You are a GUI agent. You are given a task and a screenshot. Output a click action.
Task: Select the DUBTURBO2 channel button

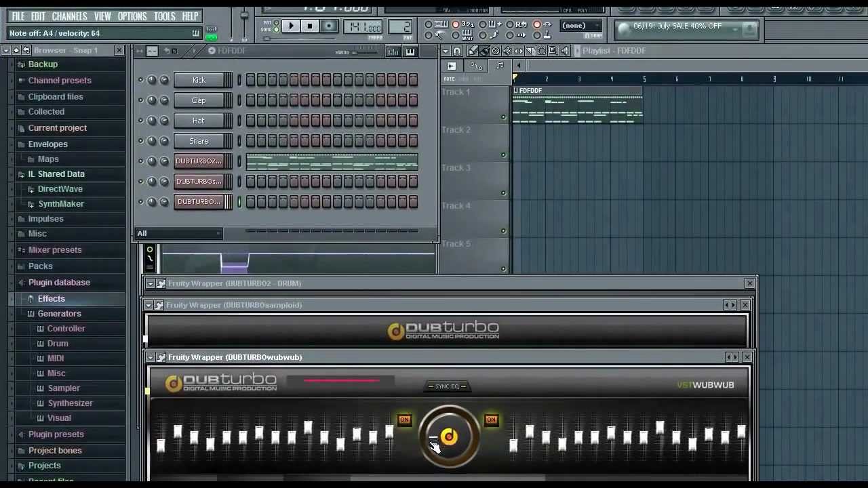[199, 161]
